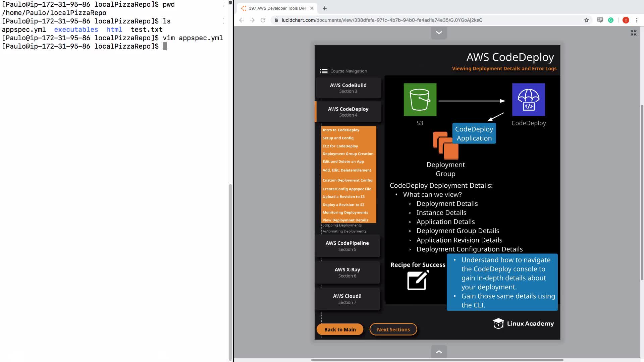Open the Chrome three-dot menu
This screenshot has height=362, width=644.
637,20
